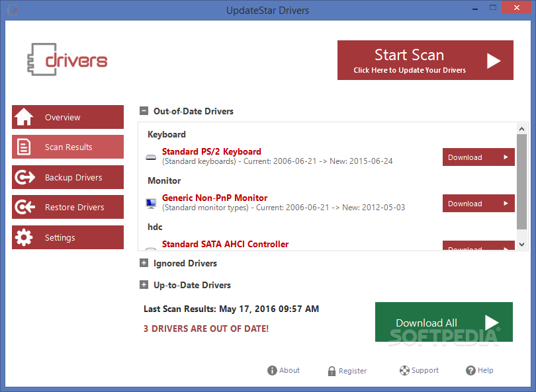Click the Scan Results document icon
The width and height of the screenshot is (536, 392).
click(24, 147)
